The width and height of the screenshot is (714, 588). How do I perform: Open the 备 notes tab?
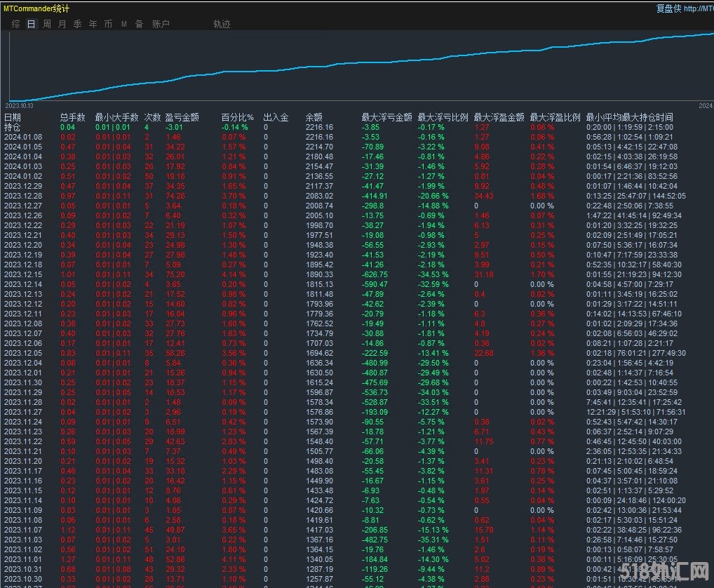point(139,24)
